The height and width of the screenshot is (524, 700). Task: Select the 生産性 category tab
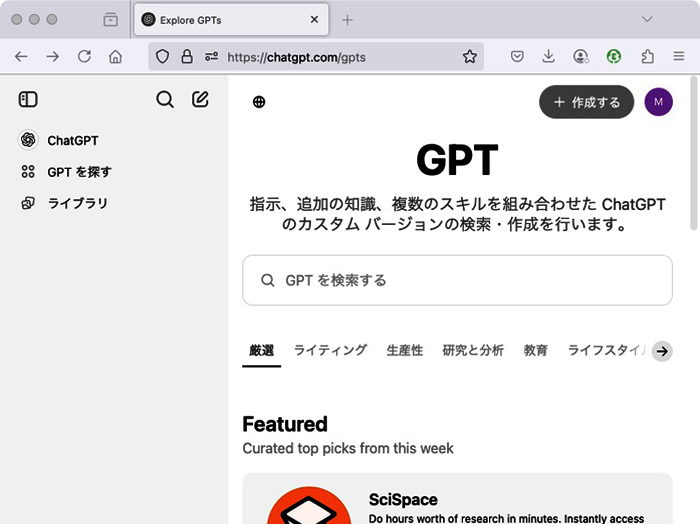[x=405, y=351]
